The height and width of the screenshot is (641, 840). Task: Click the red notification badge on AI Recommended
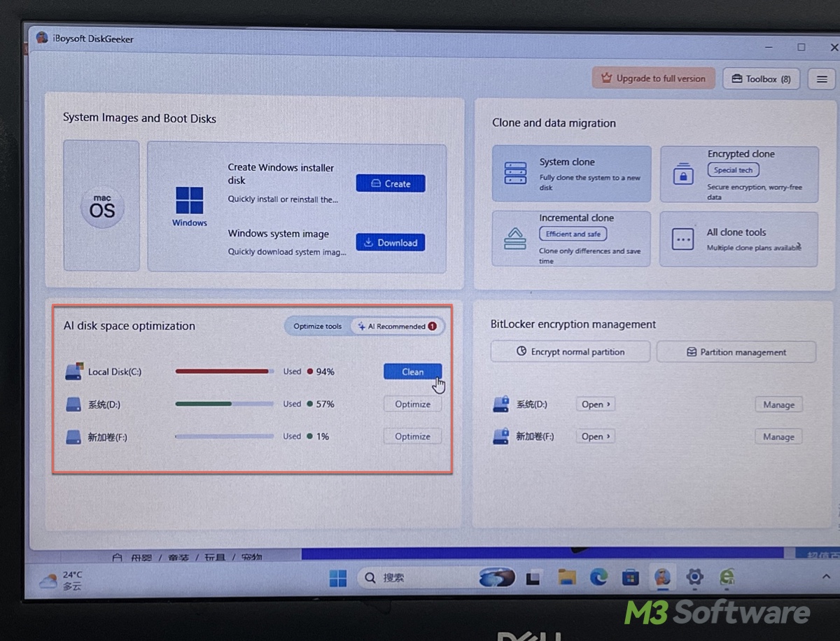(432, 326)
